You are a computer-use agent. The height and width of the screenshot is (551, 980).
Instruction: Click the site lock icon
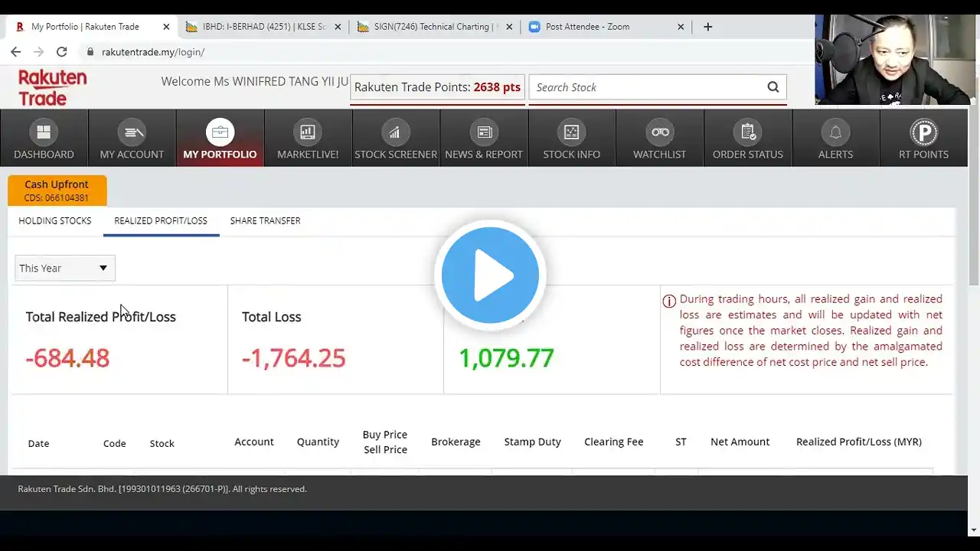click(x=90, y=52)
